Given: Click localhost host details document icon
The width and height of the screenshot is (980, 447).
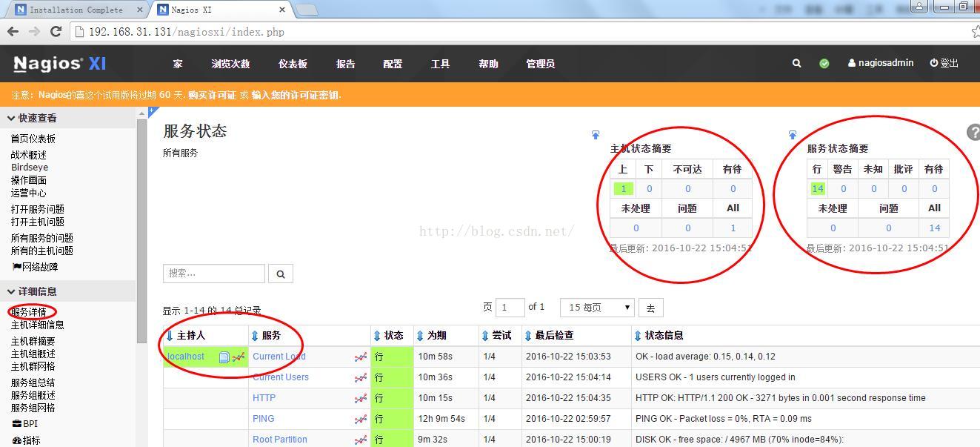Looking at the screenshot, I should [224, 357].
